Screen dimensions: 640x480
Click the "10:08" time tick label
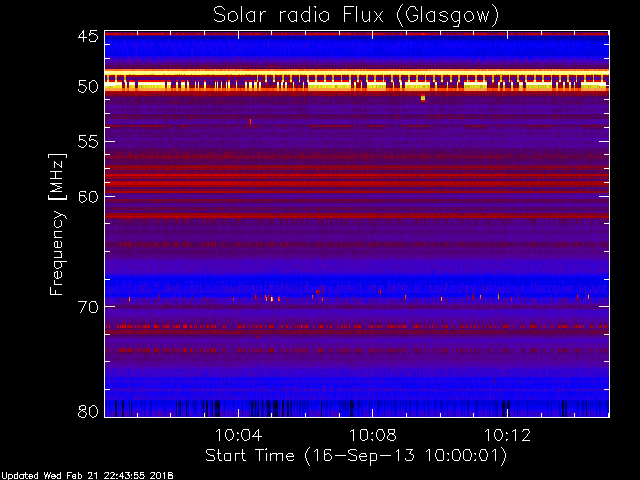pyautogui.click(x=373, y=435)
